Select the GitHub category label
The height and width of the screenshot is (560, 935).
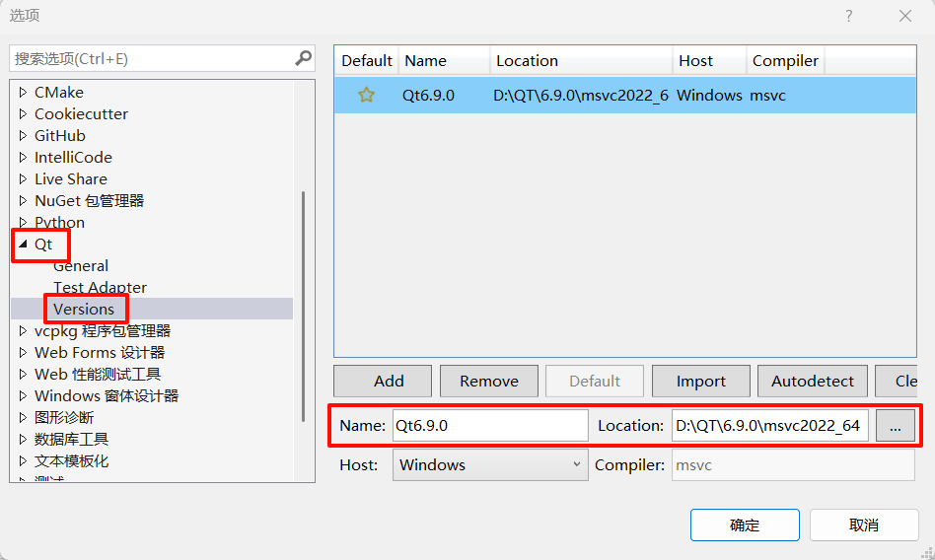59,136
